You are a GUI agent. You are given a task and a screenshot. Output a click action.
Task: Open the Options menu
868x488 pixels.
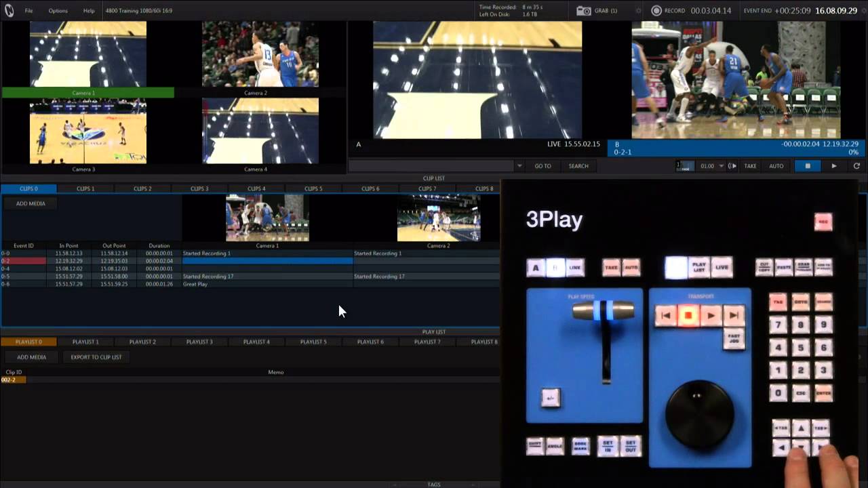(x=58, y=11)
